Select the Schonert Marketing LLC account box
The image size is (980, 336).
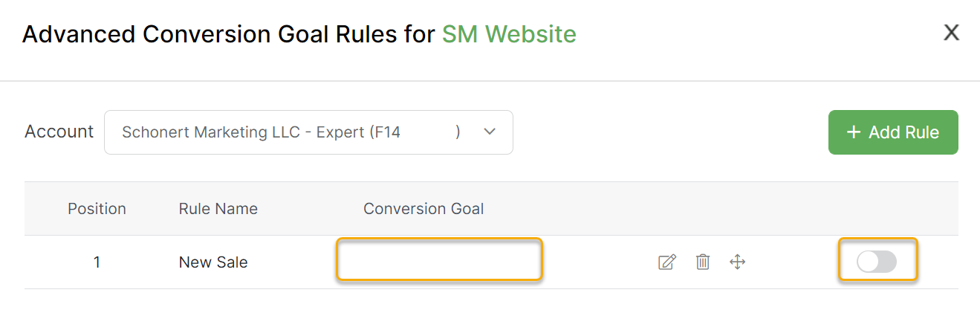point(290,132)
